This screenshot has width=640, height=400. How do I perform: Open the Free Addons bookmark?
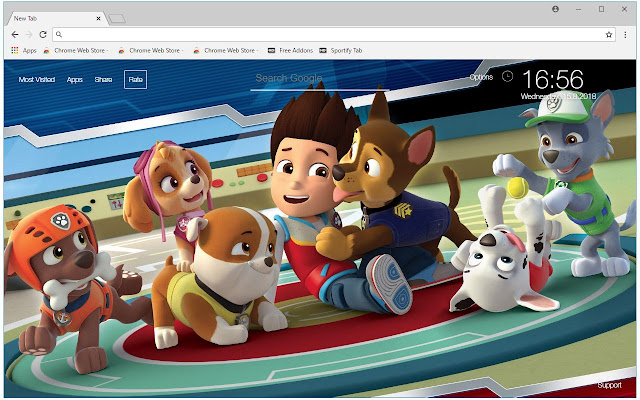pyautogui.click(x=290, y=50)
